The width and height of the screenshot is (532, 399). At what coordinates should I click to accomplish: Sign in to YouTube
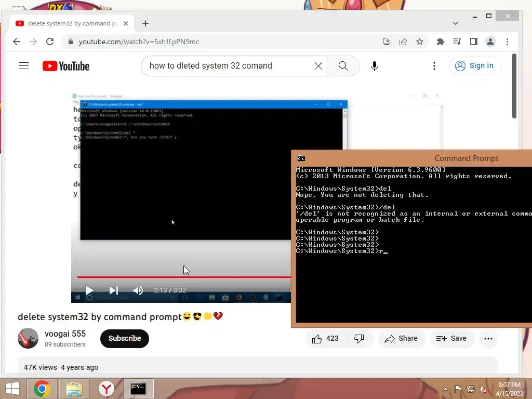click(474, 66)
